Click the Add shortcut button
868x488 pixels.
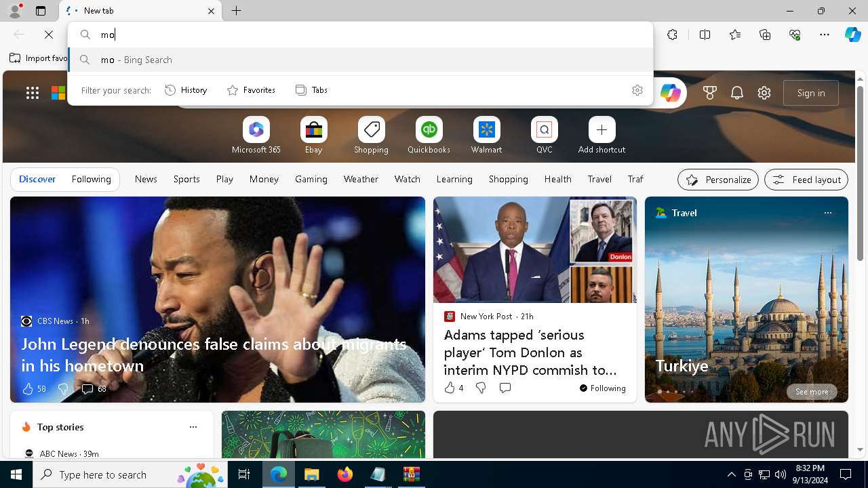pos(601,135)
